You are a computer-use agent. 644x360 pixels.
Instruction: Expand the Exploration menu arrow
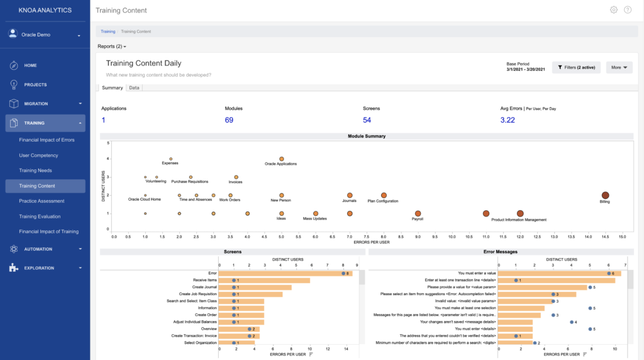[80, 267]
